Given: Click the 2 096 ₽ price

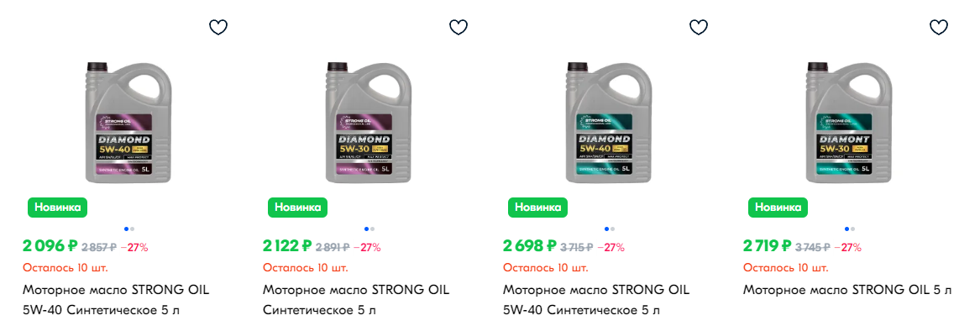Looking at the screenshot, I should (x=48, y=246).
